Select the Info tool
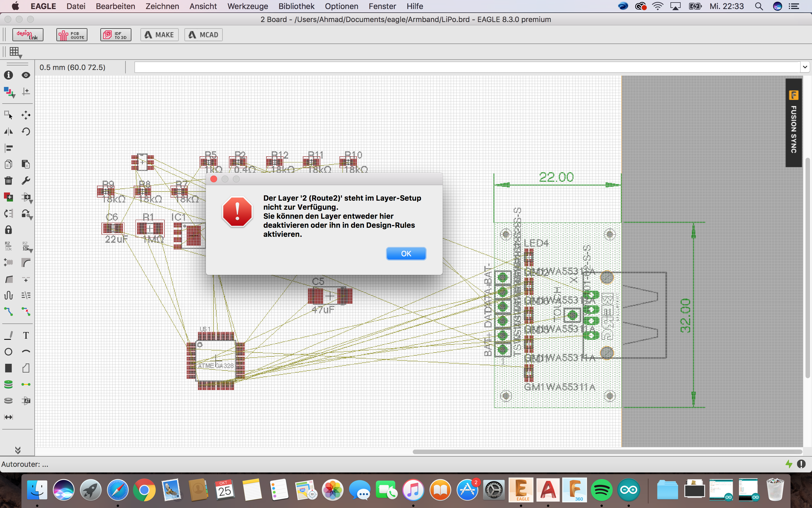812x508 pixels. [x=8, y=75]
